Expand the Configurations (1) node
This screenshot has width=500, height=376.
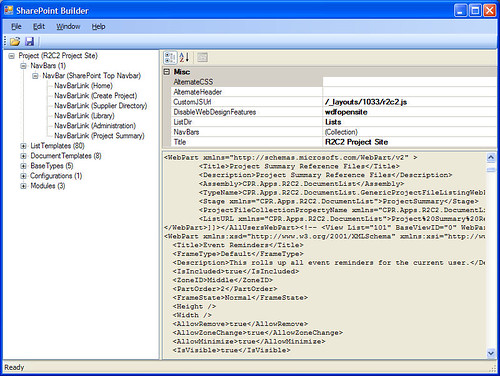pyautogui.click(x=23, y=176)
